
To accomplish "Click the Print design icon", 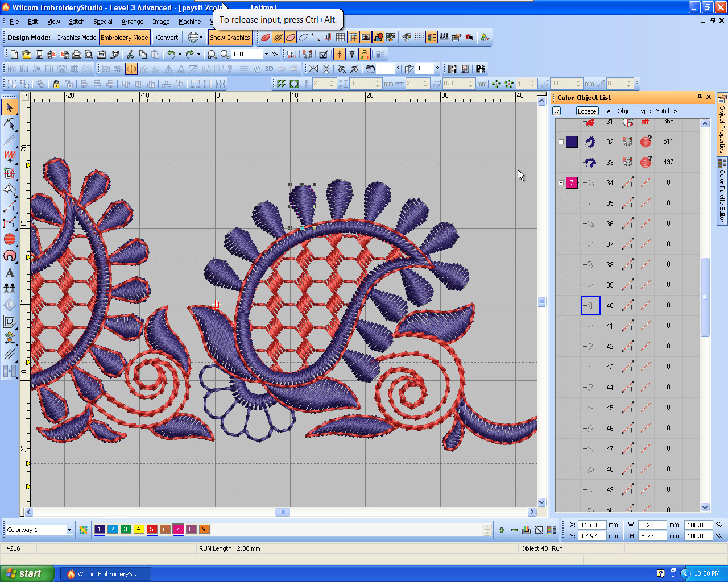I will (77, 54).
